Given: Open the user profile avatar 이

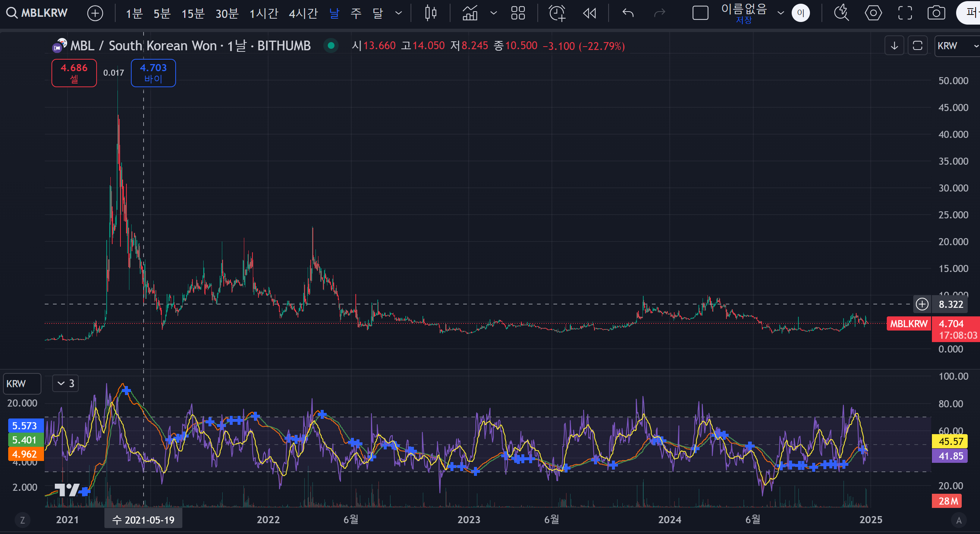Looking at the screenshot, I should click(801, 13).
